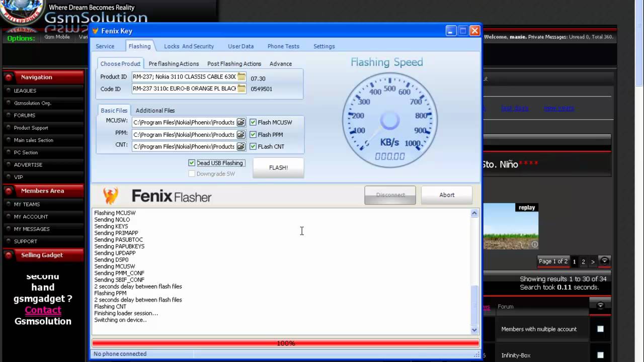The width and height of the screenshot is (644, 362).
Task: Click the log panel scrollbar thumb
Action: [x=474, y=305]
